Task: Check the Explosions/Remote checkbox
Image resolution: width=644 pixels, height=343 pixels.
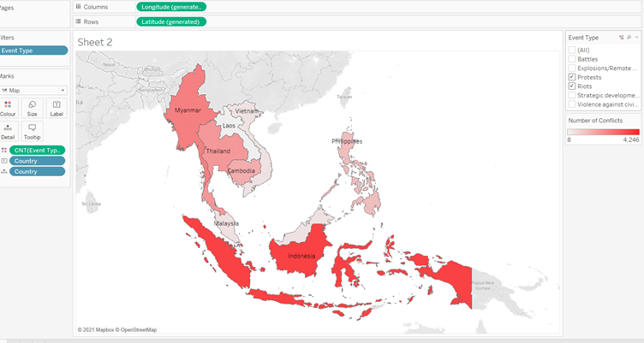Action: tap(572, 68)
